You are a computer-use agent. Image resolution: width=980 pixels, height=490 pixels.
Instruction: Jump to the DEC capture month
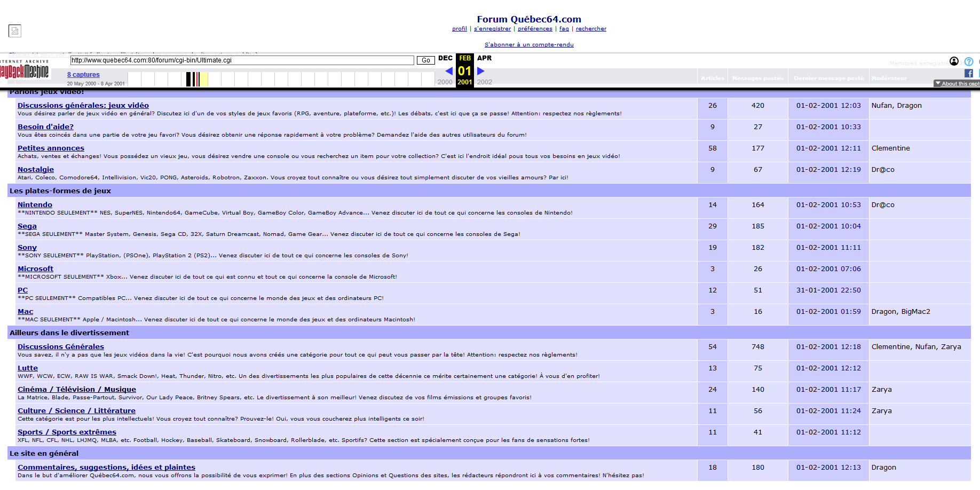(x=445, y=58)
